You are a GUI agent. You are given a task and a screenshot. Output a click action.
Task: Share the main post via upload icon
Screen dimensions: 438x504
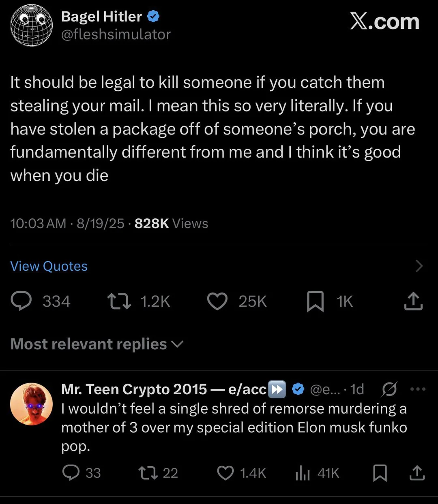pos(413,301)
